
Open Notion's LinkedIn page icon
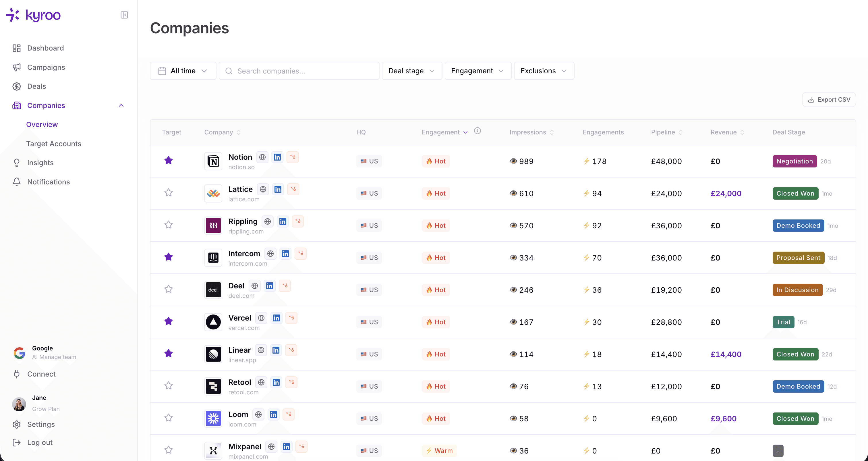pos(277,157)
